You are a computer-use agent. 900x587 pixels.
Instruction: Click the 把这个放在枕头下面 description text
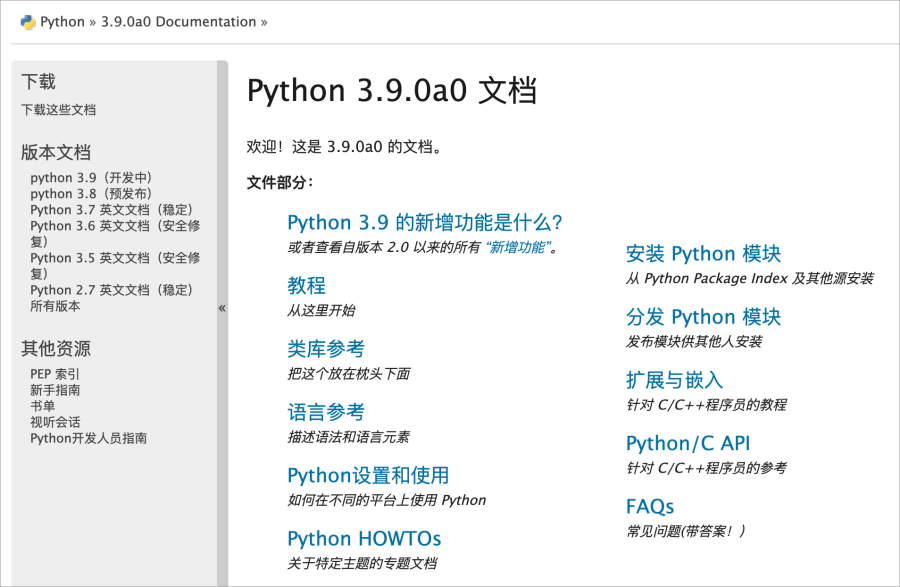348,374
